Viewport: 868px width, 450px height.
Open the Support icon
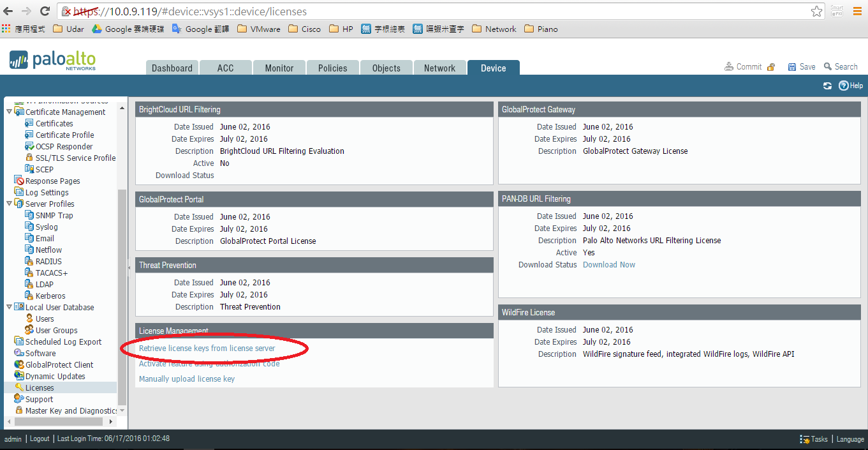[19, 399]
